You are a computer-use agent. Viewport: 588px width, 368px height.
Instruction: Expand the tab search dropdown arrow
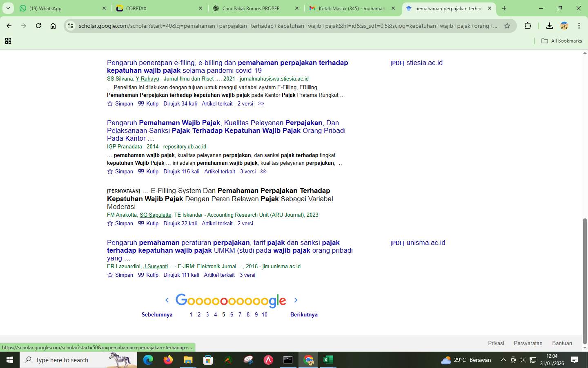pyautogui.click(x=8, y=8)
